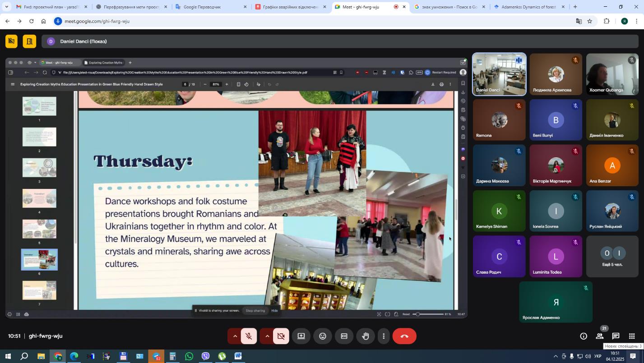This screenshot has width=644, height=363.
Task: Open the activities grid icon
Action: coord(632,336)
